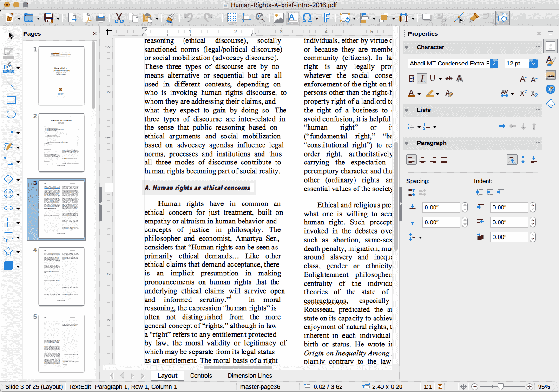Disable the active italic formatting
The image size is (559, 392).
click(422, 78)
